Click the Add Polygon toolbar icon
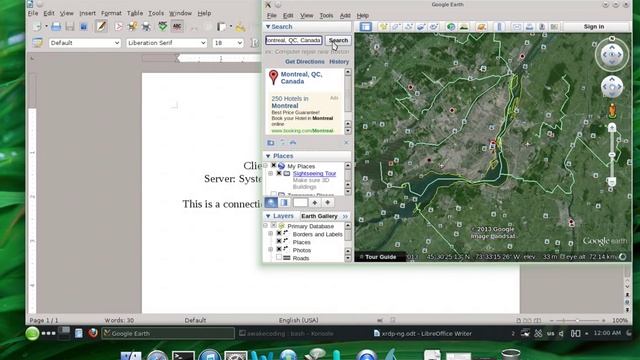Image resolution: width=640 pixels, height=360 pixels. [x=396, y=27]
